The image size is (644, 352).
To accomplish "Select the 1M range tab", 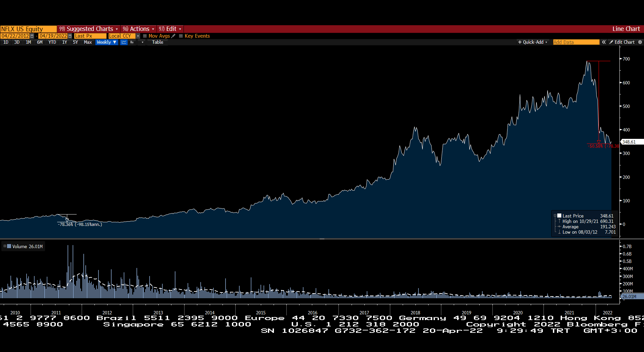I will point(28,42).
